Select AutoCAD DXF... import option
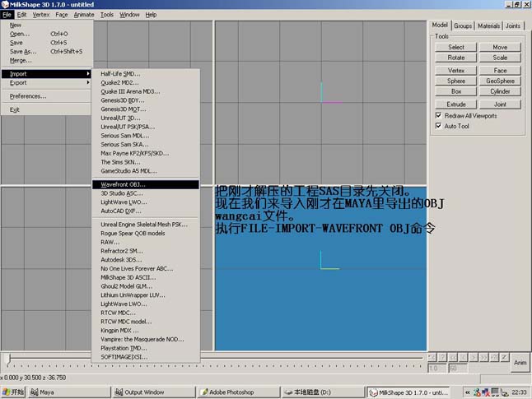Image resolution: width=532 pixels, height=399 pixels. click(146, 211)
